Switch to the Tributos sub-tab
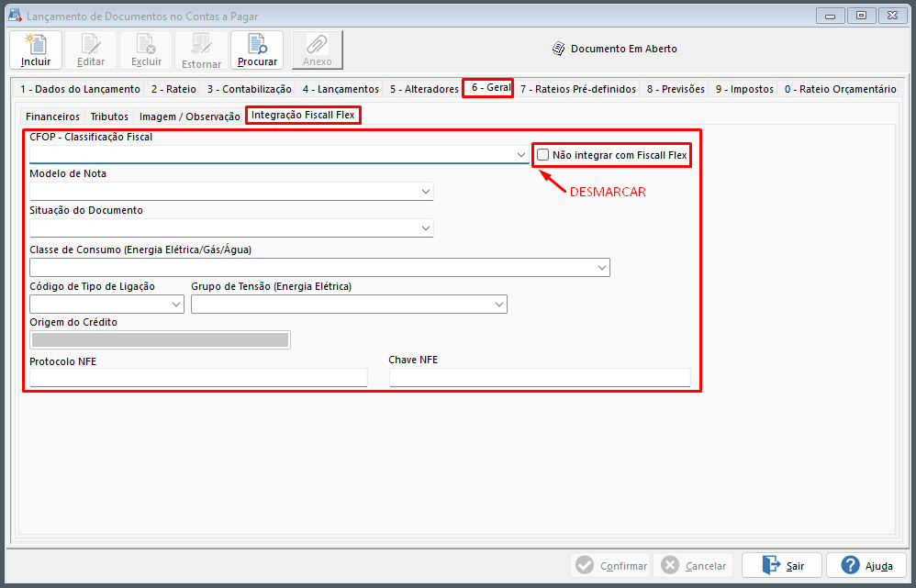The height and width of the screenshot is (588, 916). click(x=109, y=116)
